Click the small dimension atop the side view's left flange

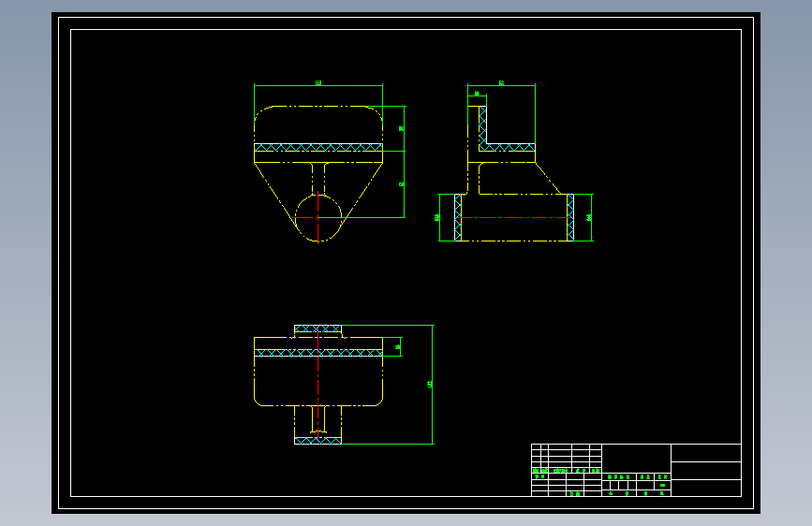[x=477, y=95]
